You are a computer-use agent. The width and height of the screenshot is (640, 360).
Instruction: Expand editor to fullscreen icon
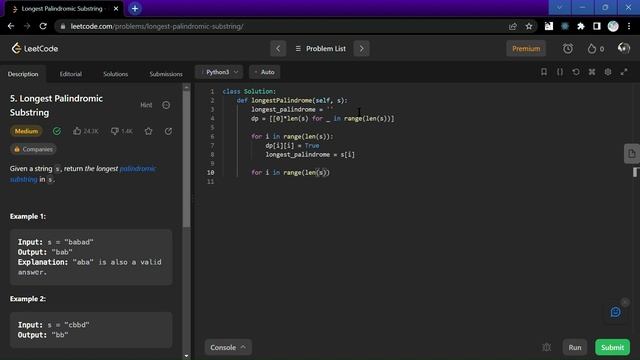624,72
